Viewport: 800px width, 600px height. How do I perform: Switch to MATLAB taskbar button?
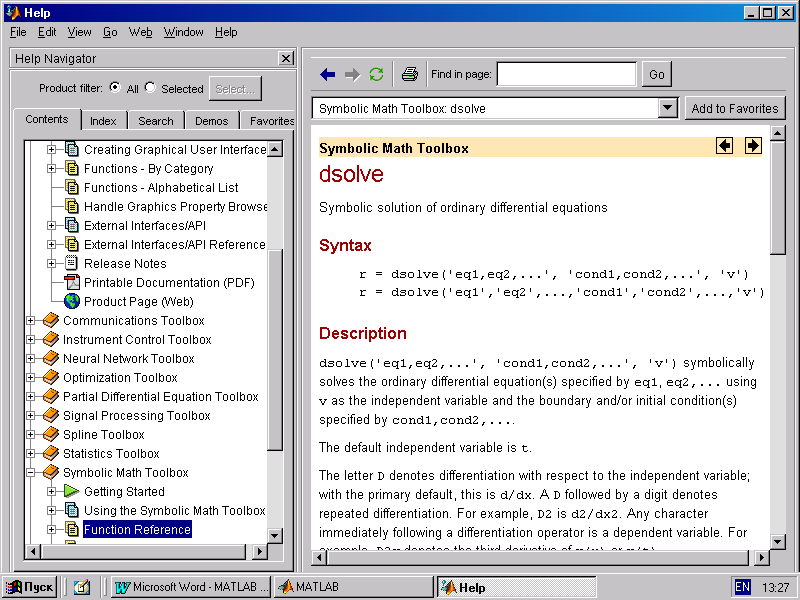(353, 587)
